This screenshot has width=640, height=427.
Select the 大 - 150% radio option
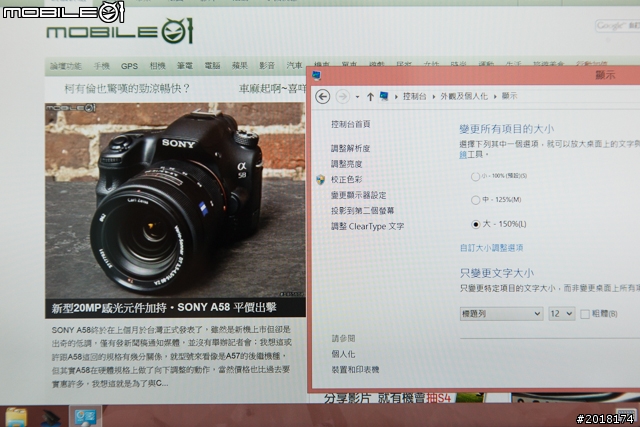coord(475,224)
